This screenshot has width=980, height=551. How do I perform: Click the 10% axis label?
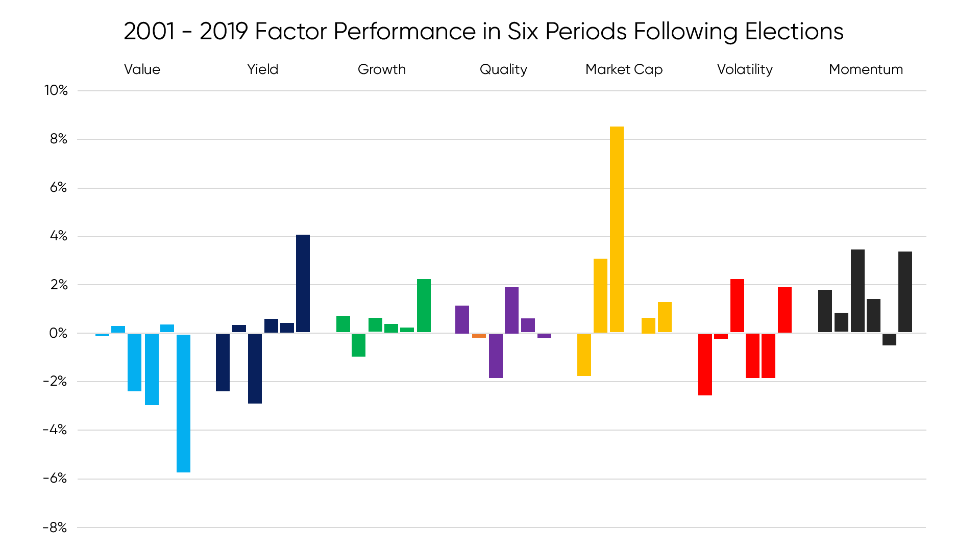(x=56, y=90)
